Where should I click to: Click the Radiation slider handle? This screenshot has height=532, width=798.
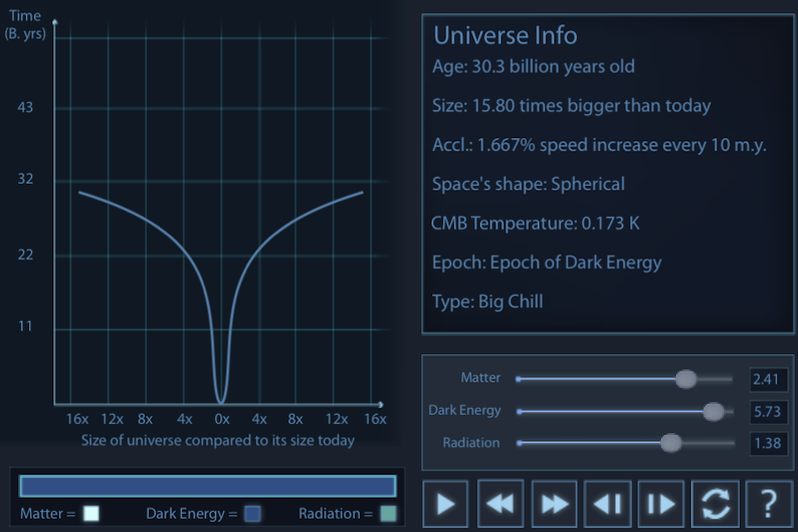(x=671, y=443)
